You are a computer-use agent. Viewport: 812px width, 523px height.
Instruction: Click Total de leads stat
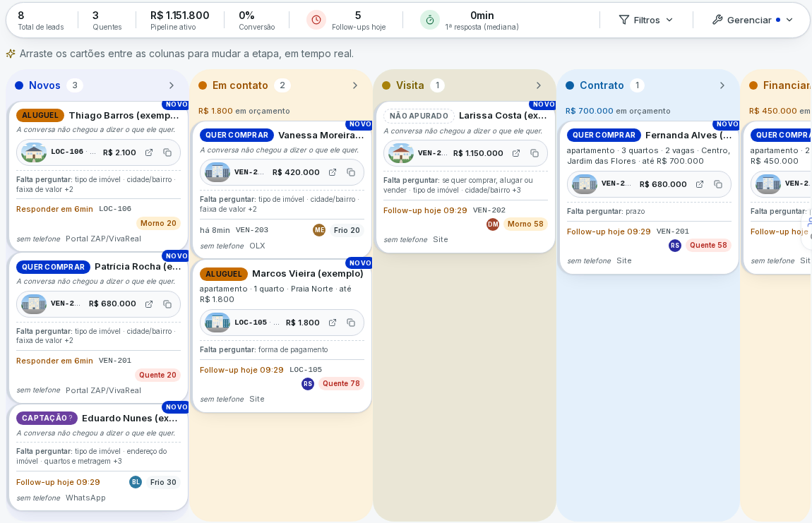(x=41, y=20)
